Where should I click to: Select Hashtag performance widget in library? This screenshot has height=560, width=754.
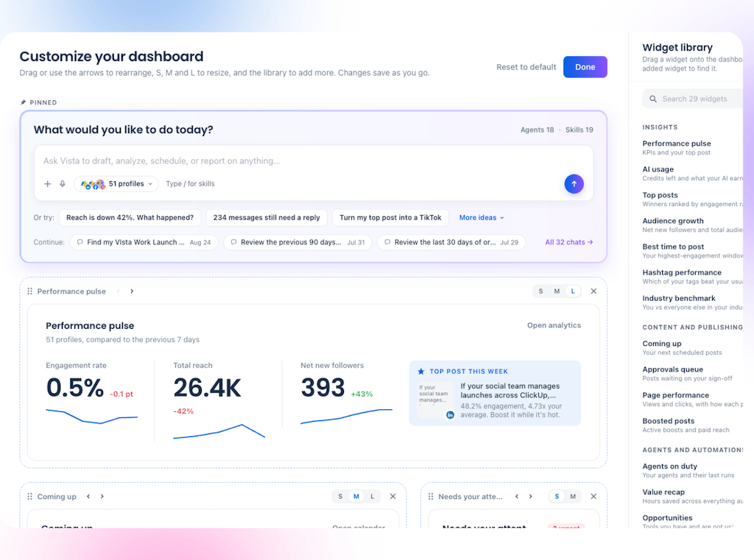[x=692, y=277]
